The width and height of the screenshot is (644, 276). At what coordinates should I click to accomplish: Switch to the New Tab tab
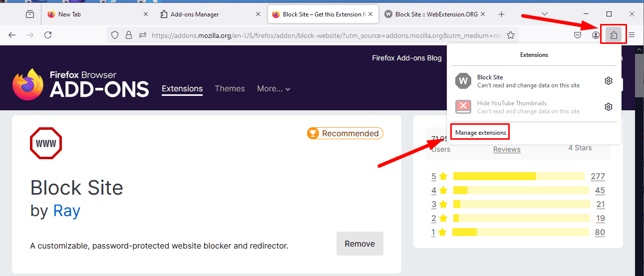[x=97, y=14]
